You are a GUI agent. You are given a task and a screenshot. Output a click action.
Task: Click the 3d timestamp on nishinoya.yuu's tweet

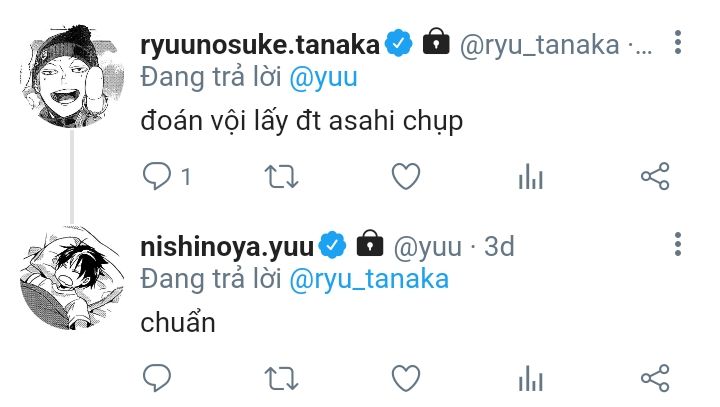tap(499, 246)
